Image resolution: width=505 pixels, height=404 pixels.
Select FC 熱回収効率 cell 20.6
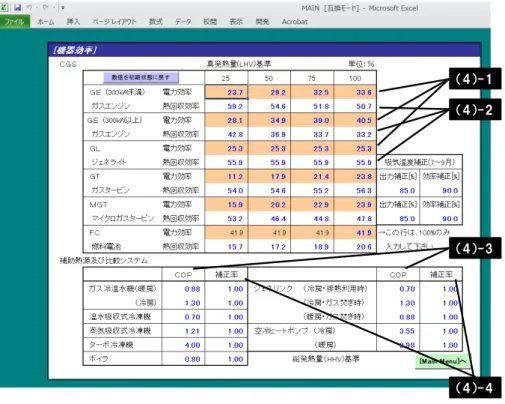pos(355,247)
